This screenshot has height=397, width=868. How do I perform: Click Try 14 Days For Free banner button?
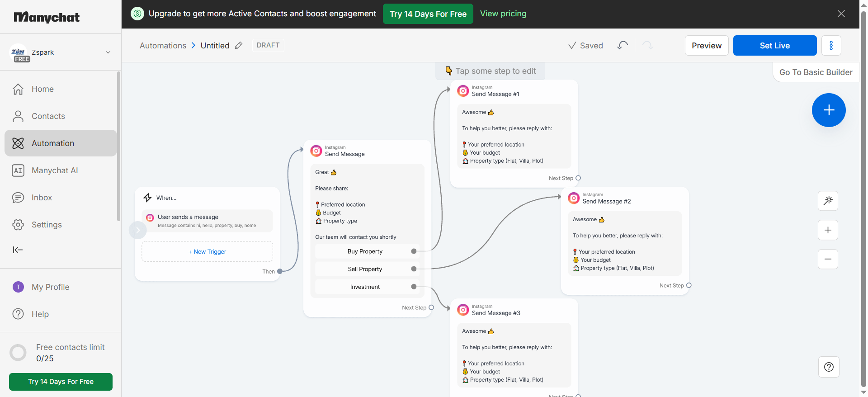coord(428,14)
